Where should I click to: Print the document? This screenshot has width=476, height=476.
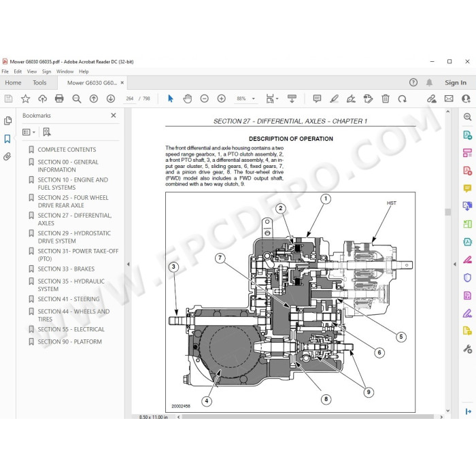point(59,99)
